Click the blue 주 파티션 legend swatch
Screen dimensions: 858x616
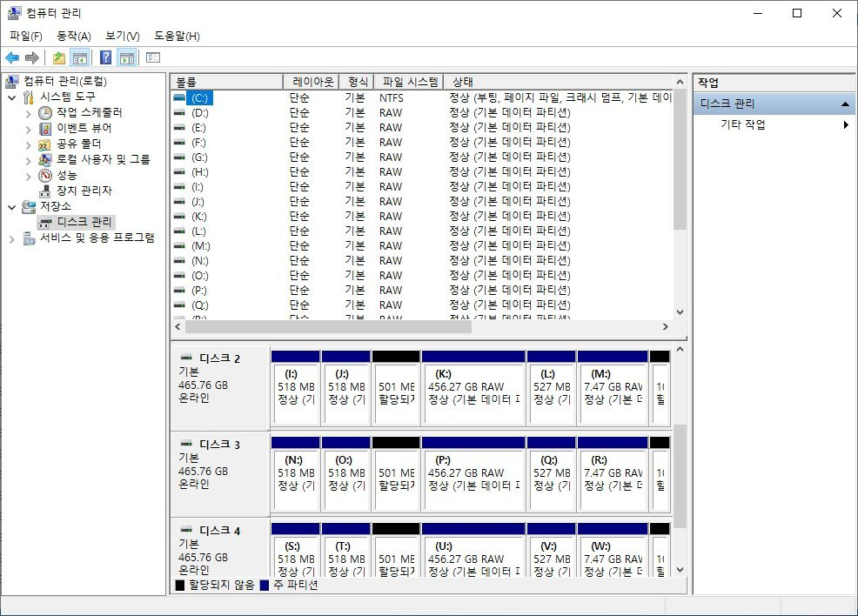[x=265, y=586]
